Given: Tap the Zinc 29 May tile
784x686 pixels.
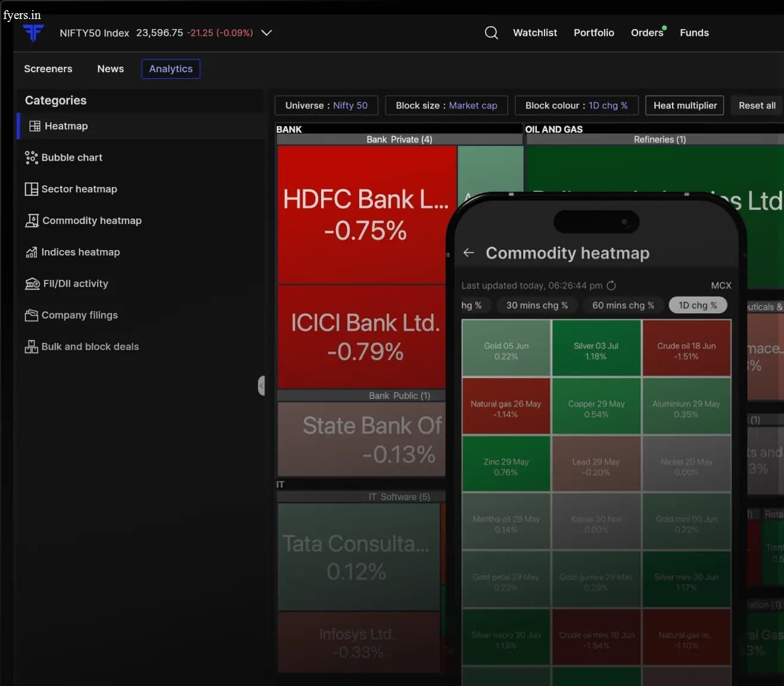Looking at the screenshot, I should pos(506,464).
